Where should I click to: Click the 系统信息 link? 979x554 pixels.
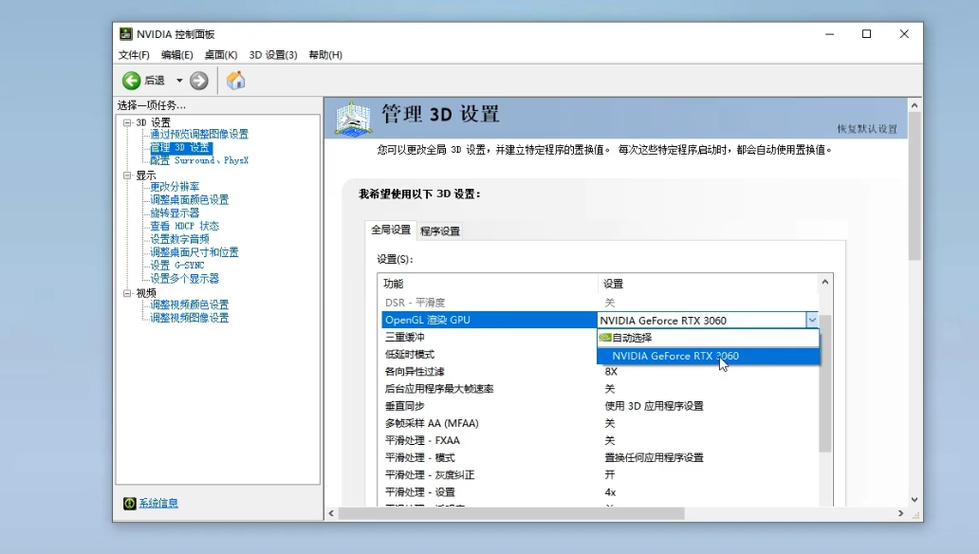point(158,503)
